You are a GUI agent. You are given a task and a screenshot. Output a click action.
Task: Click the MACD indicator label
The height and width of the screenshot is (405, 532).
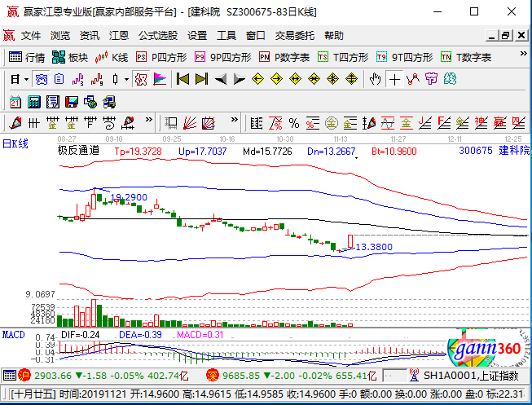[x=14, y=335]
